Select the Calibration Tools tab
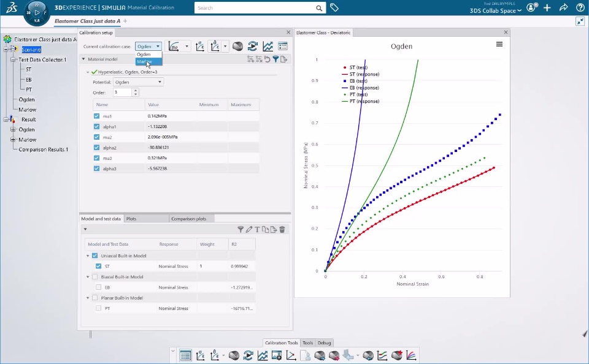Image resolution: width=589 pixels, height=364 pixels. pos(282,343)
